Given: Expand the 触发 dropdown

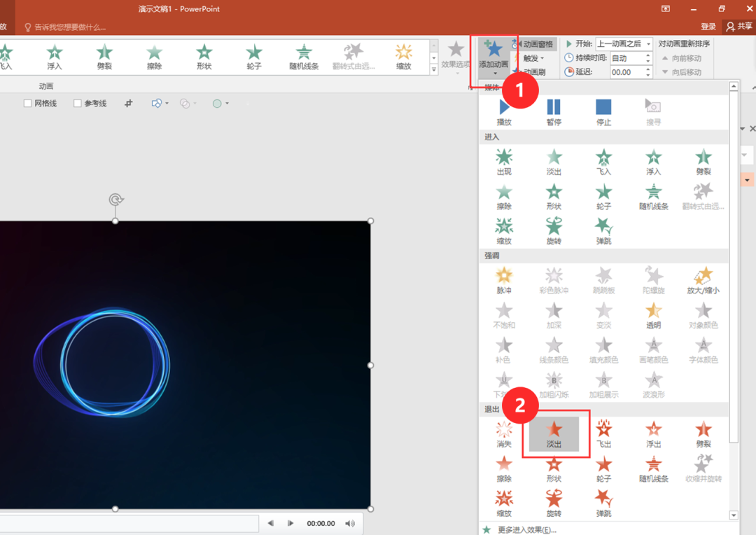Looking at the screenshot, I should coord(534,58).
